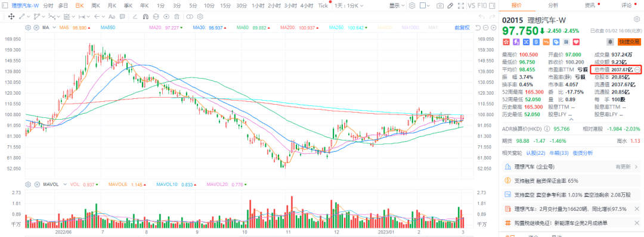Switch to 月K monthly chart
This screenshot has height=237, width=644.
point(112,6)
